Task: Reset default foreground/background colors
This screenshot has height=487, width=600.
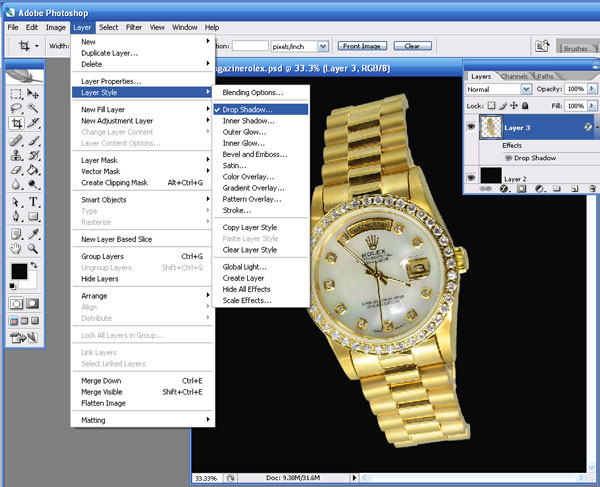Action: [x=12, y=286]
